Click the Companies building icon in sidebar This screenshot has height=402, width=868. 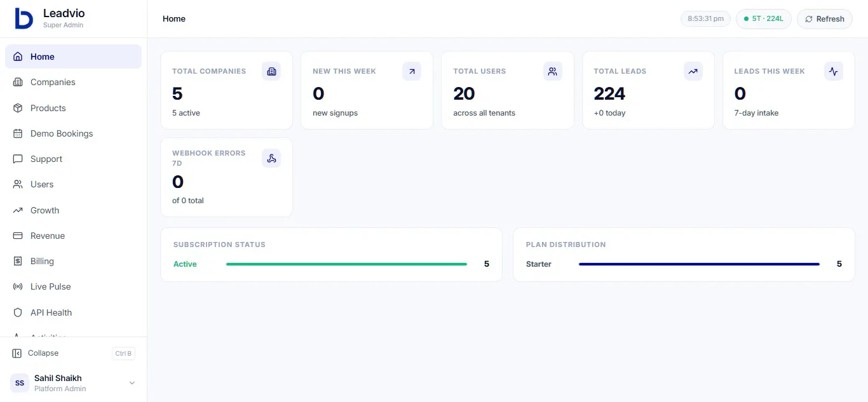point(18,82)
